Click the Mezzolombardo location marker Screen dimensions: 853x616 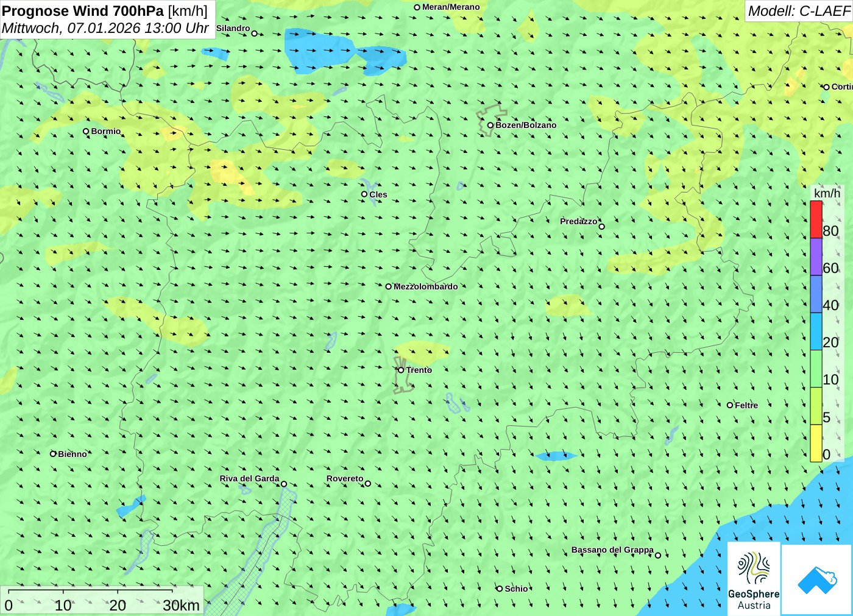click(x=388, y=286)
